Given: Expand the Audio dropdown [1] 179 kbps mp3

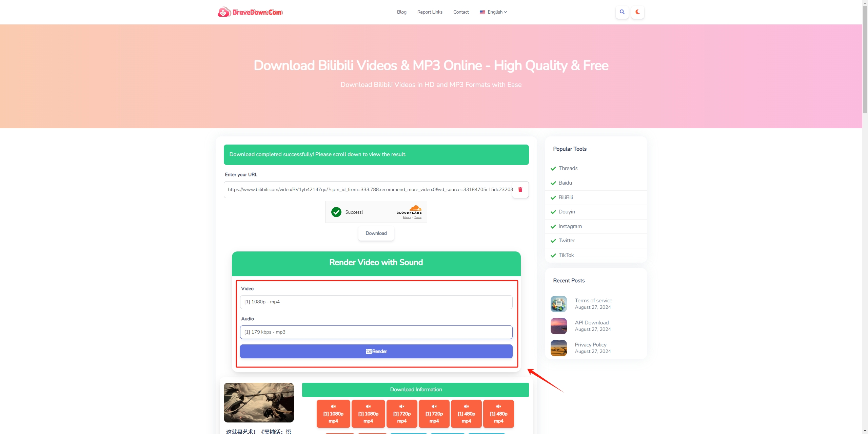Looking at the screenshot, I should [x=376, y=332].
